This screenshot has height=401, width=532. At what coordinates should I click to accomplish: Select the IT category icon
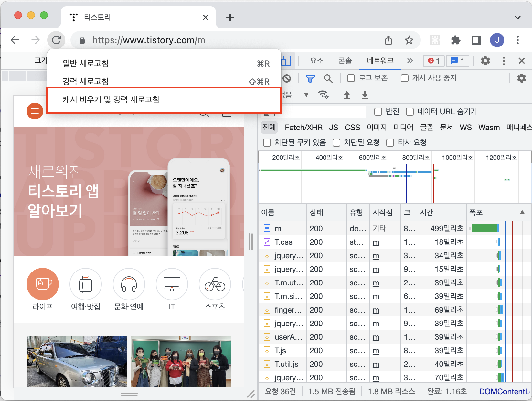[x=172, y=284]
